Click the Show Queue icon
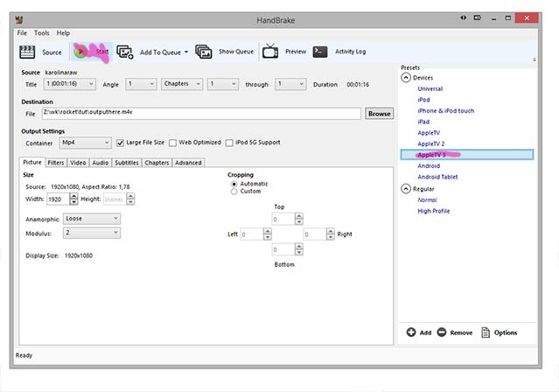This screenshot has height=392, width=559. tap(204, 52)
